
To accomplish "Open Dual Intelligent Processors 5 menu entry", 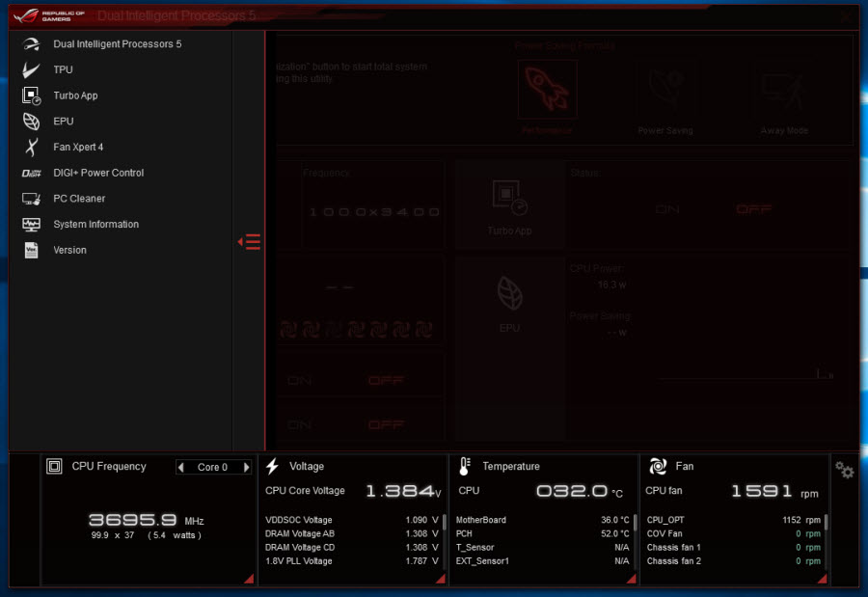I will pyautogui.click(x=118, y=43).
